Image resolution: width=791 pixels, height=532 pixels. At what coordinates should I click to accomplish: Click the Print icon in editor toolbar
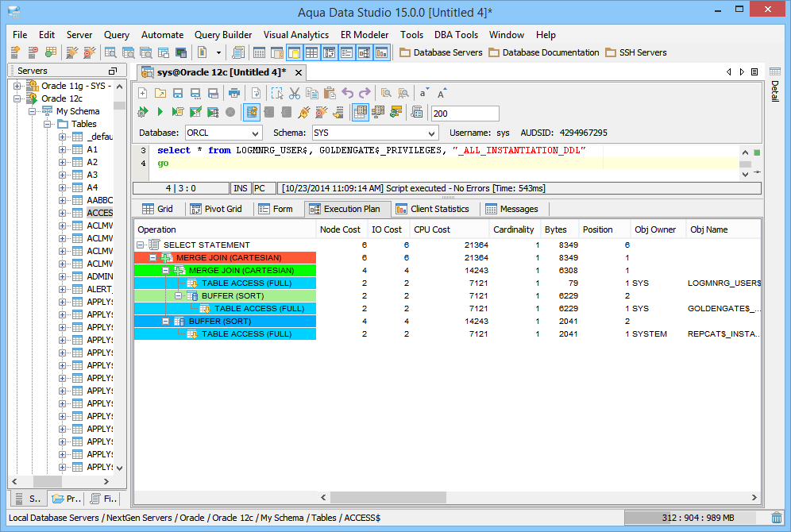234,93
